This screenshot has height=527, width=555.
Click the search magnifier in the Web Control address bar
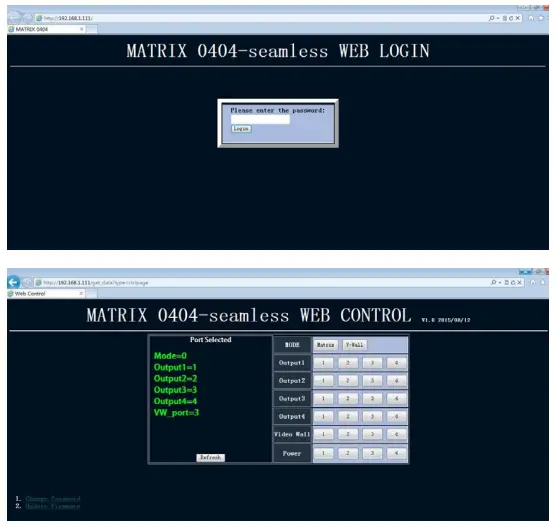coord(493,282)
